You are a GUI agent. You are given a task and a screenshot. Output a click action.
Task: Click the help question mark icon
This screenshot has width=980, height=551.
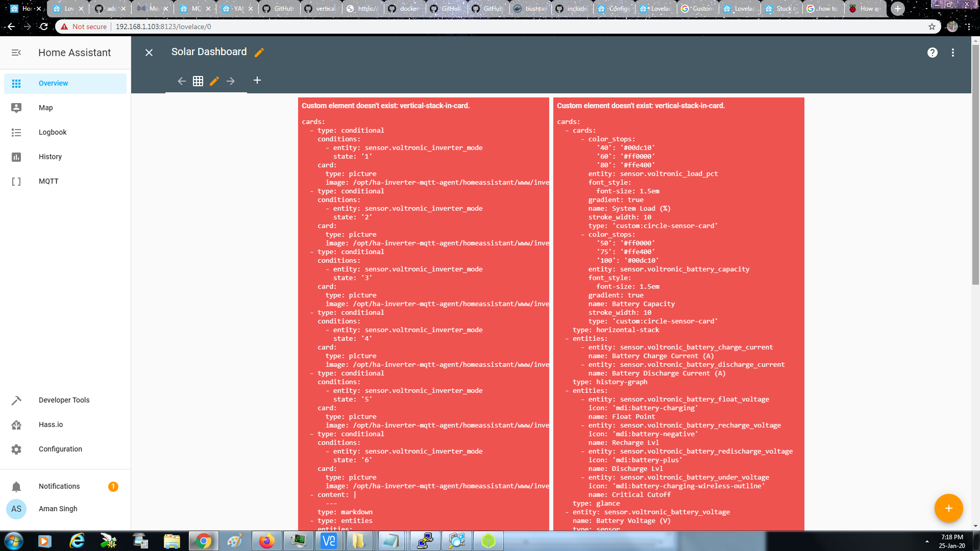[x=932, y=53]
